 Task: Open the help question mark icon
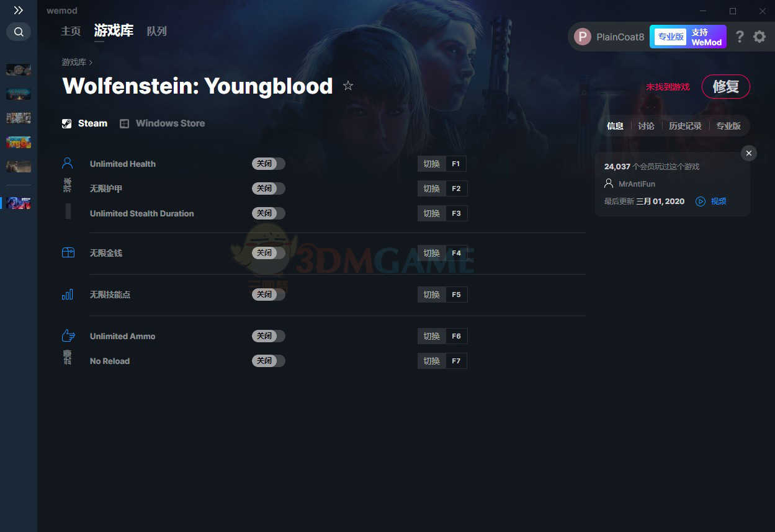coord(739,37)
